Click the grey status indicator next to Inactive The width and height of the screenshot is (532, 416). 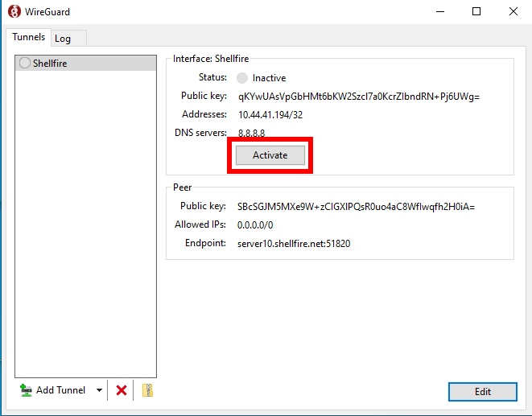click(x=242, y=78)
